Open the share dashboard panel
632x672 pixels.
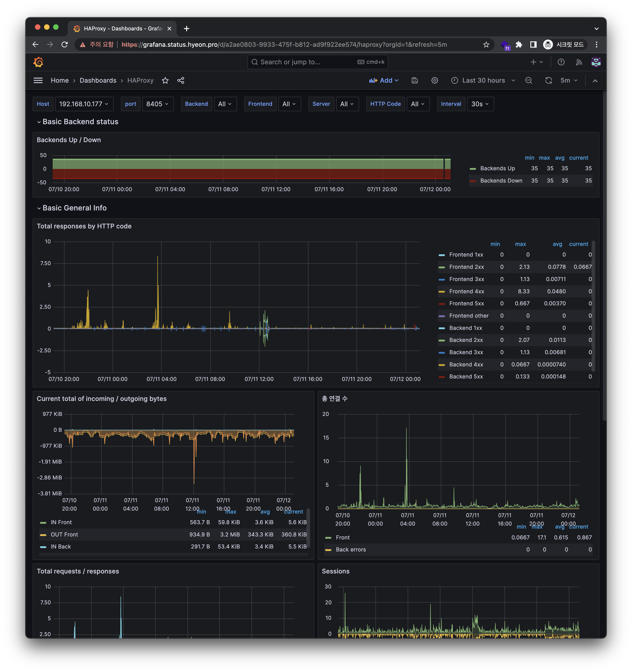tap(181, 80)
